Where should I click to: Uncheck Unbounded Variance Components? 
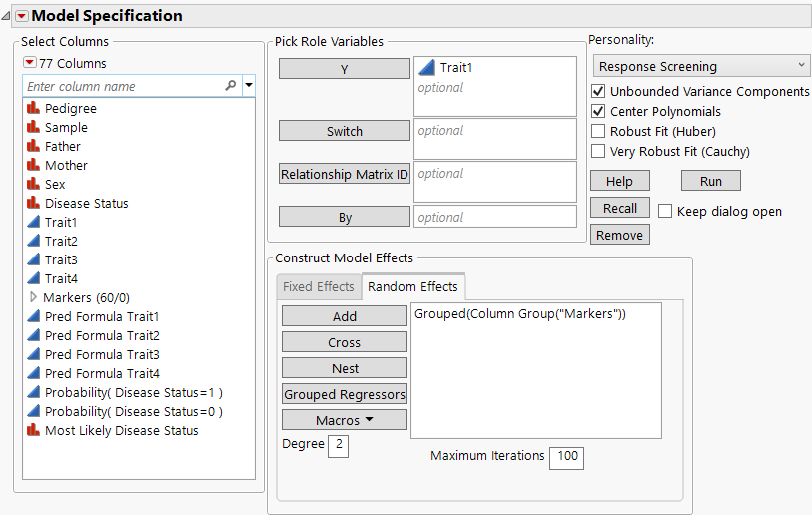coord(598,92)
